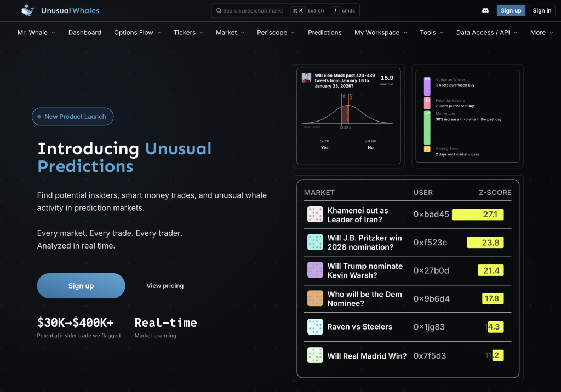Image resolution: width=561 pixels, height=392 pixels.
Task: Expand the Tools dropdown
Action: click(x=432, y=32)
